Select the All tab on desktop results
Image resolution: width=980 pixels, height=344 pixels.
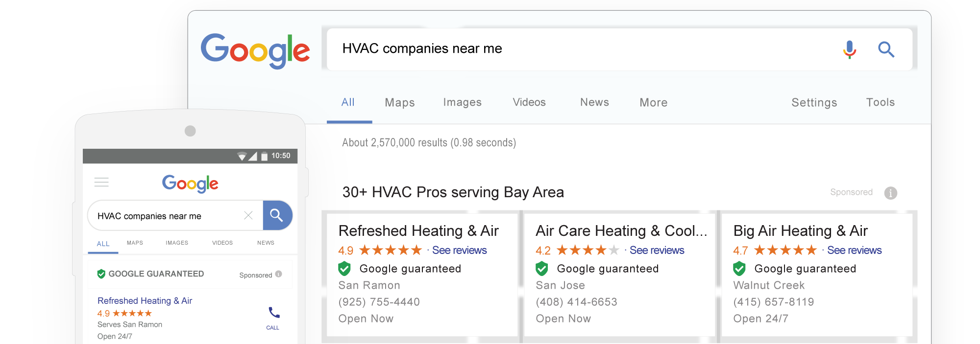(x=348, y=102)
